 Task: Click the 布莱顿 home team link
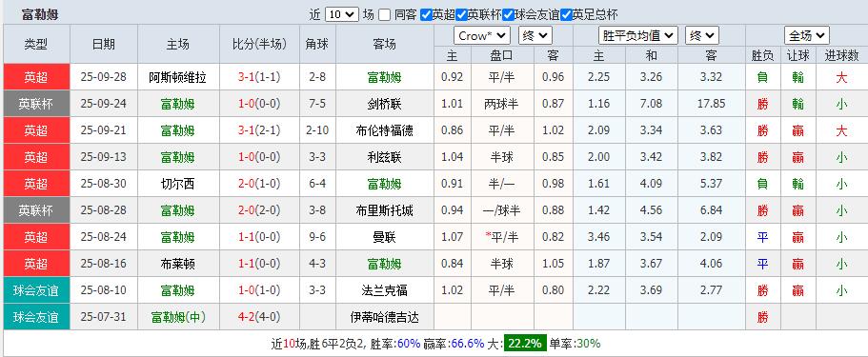point(177,264)
